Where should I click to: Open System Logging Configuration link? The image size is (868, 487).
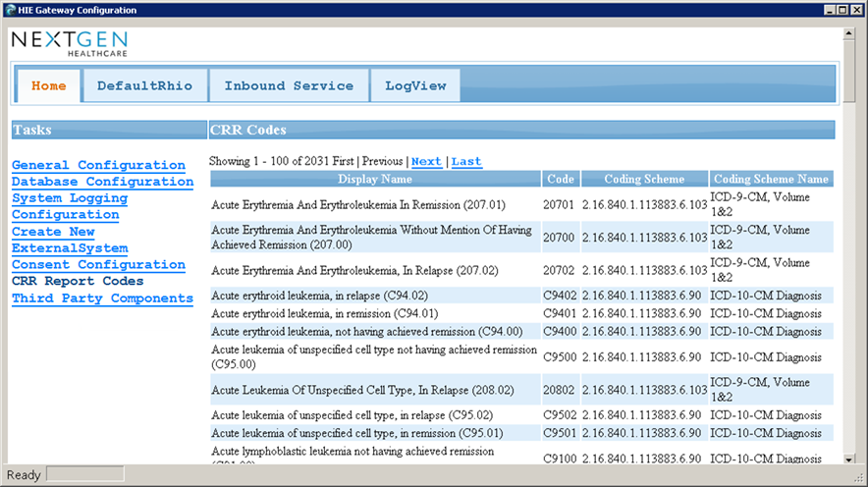coord(70,206)
